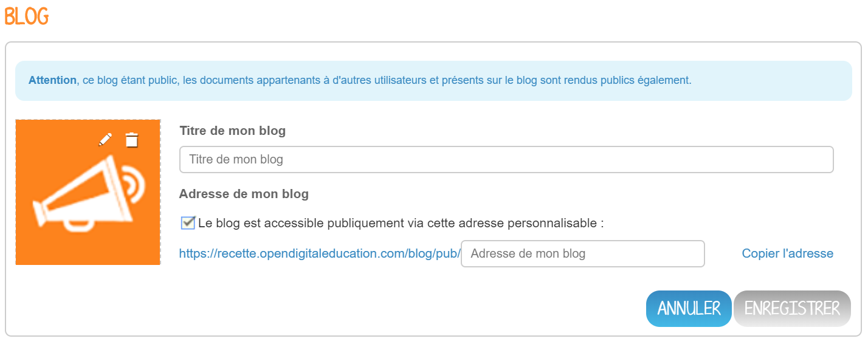The image size is (868, 347).
Task: Click the orange BLOG page heading
Action: 27,16
